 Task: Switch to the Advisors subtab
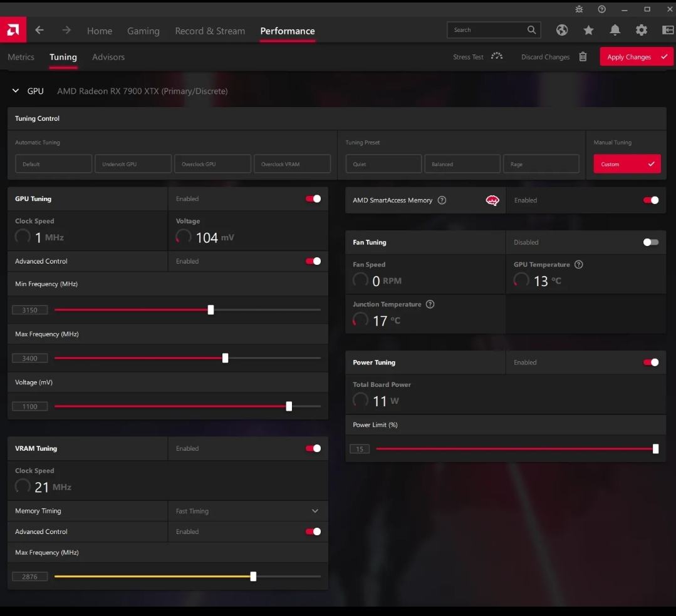click(108, 57)
